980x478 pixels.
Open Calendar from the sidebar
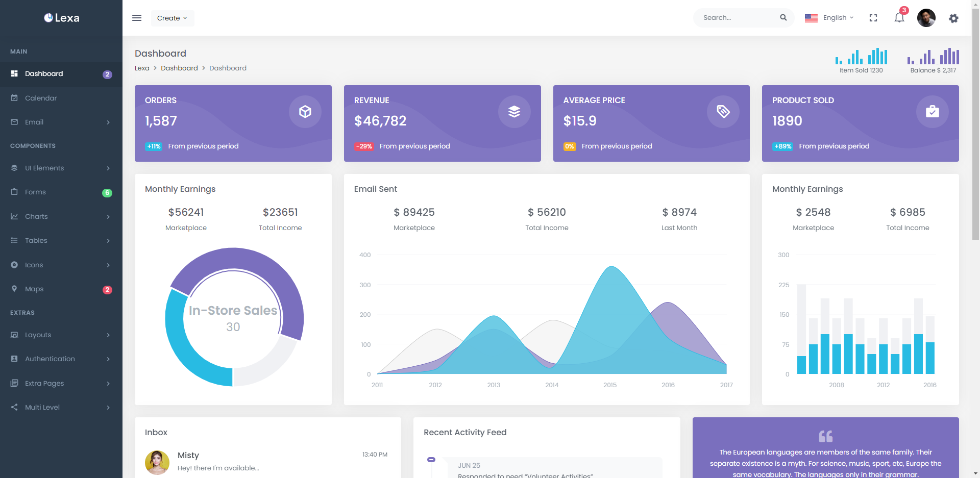41,98
